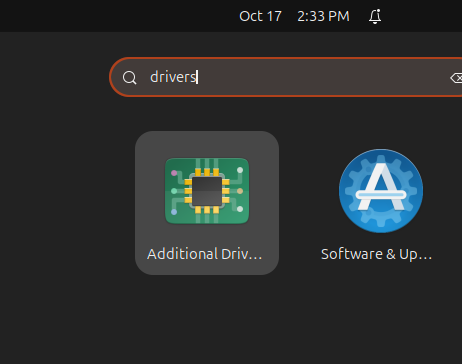
Task: Focus the search field containing drivers
Action: 286,77
